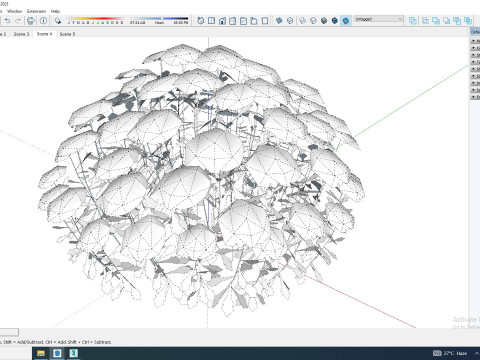
Task: Switch to the Back view icon
Action: point(243,21)
